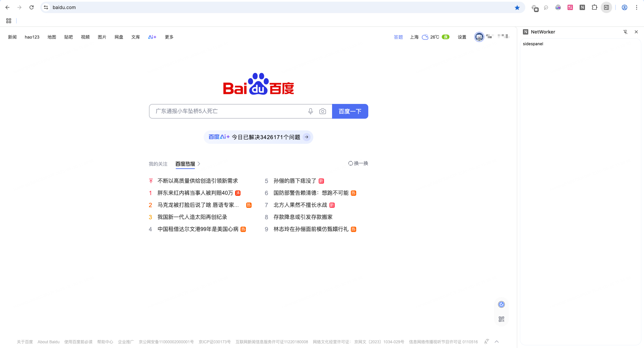The height and width of the screenshot is (348, 644).
Task: Open the Chrome profile icon
Action: click(625, 7)
